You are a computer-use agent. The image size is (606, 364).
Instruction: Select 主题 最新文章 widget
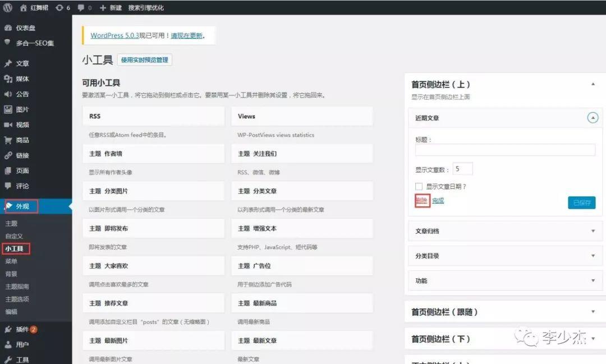click(x=302, y=341)
